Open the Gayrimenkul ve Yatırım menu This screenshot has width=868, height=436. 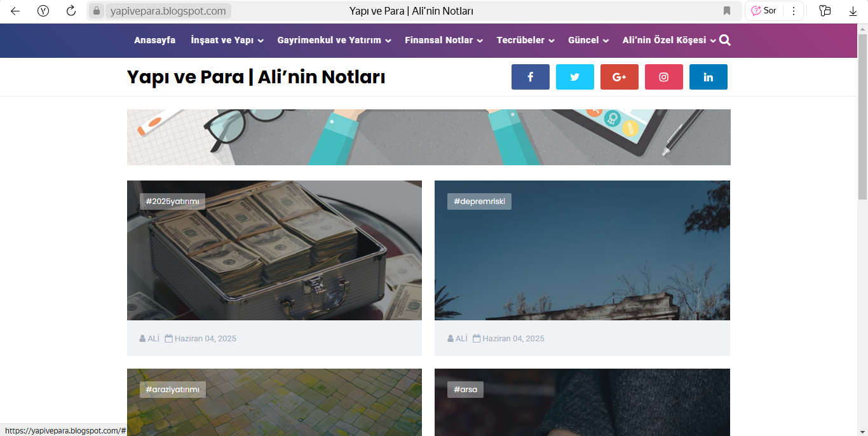(334, 40)
